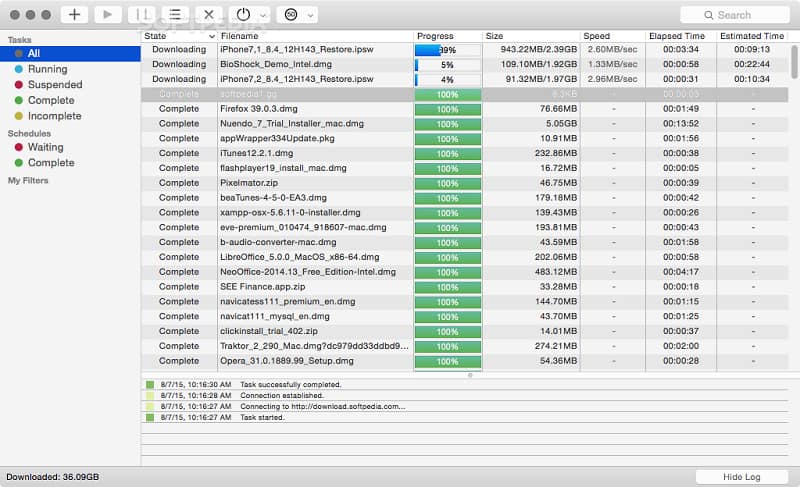
Task: Click the power shutdown icon
Action: coord(243,15)
